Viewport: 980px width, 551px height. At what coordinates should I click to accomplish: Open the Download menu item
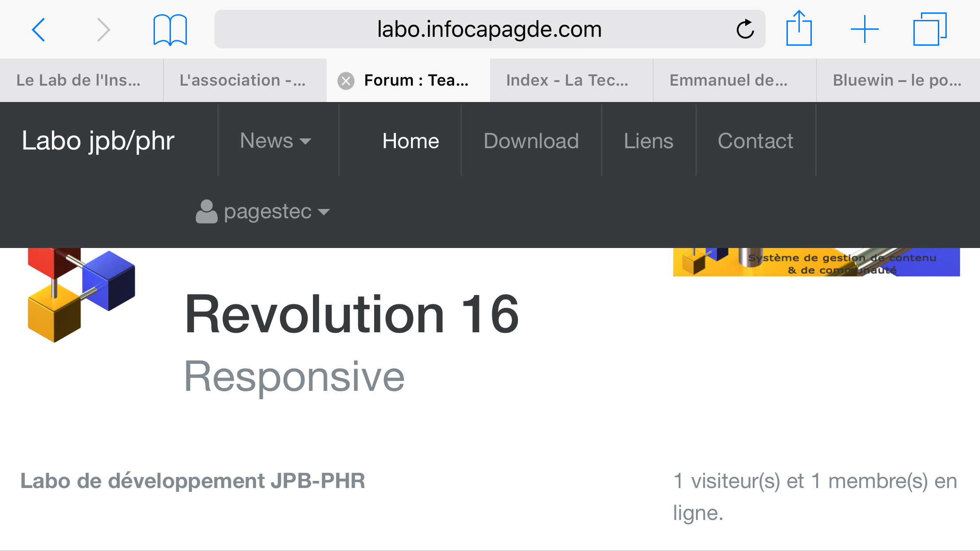(x=531, y=141)
